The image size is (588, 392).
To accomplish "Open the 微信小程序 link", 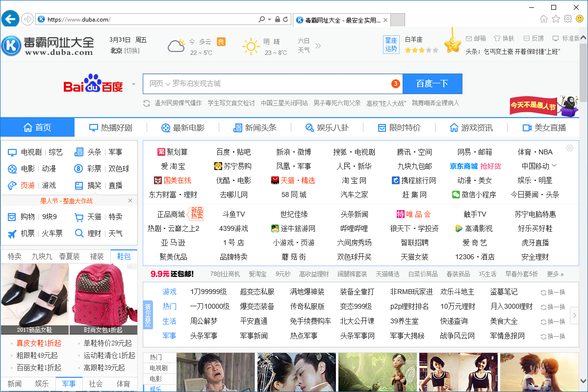I will point(474,195).
